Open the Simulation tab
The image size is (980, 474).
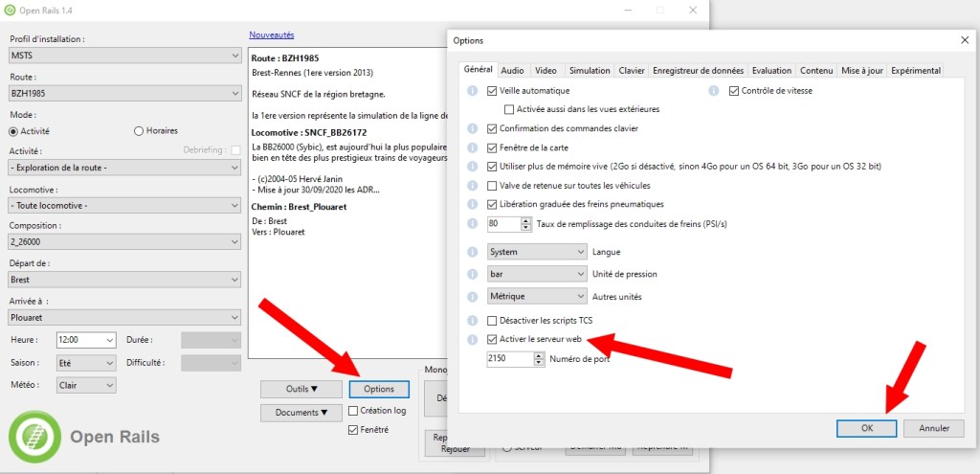[x=589, y=70]
